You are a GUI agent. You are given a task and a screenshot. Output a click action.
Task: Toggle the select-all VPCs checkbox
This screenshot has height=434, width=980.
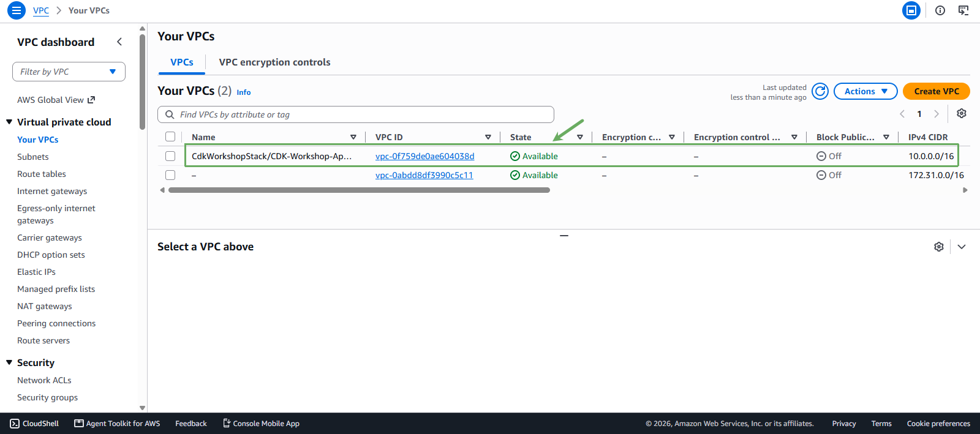click(170, 137)
